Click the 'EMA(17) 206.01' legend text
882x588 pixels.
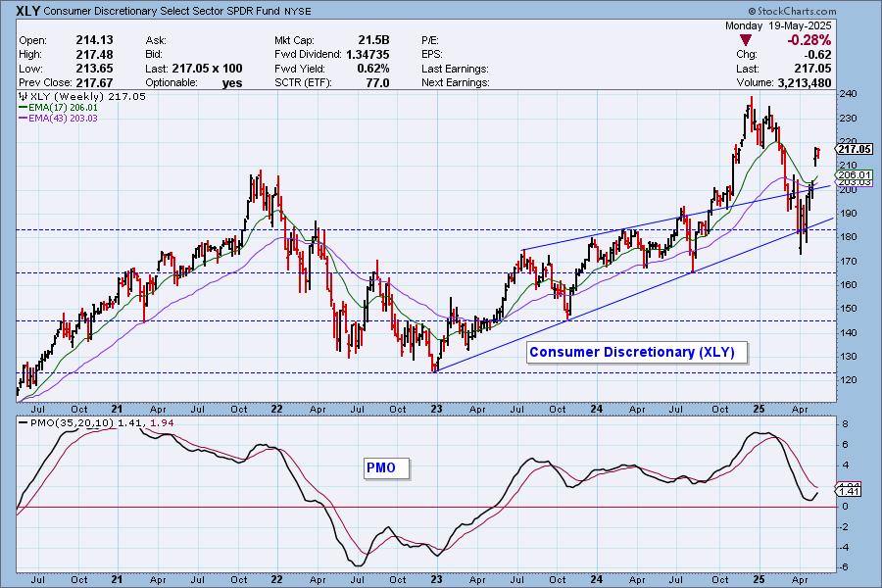63,108
